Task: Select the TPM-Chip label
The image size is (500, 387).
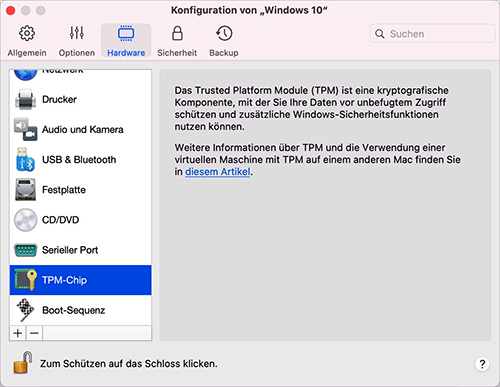Action: coord(64,280)
